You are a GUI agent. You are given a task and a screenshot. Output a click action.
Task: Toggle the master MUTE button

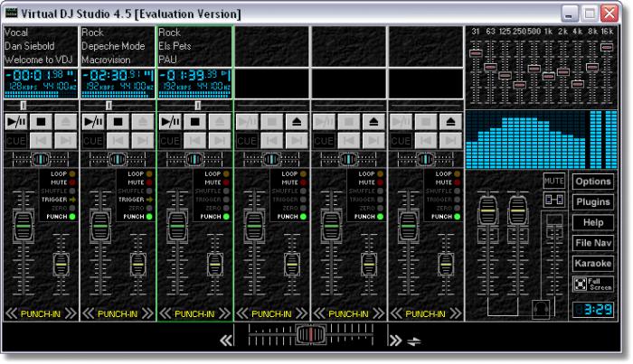[553, 181]
